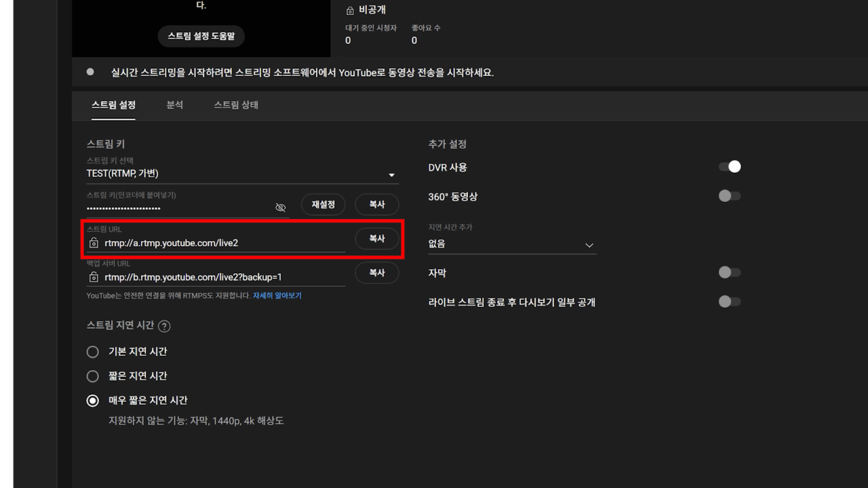Enable 라이브 스트림 종료 후 다시보기 일부 공개
Screen dimensions: 868x488
point(729,302)
